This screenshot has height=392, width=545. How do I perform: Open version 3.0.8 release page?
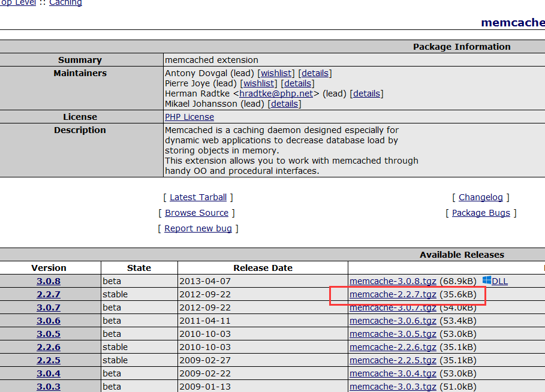pos(49,281)
